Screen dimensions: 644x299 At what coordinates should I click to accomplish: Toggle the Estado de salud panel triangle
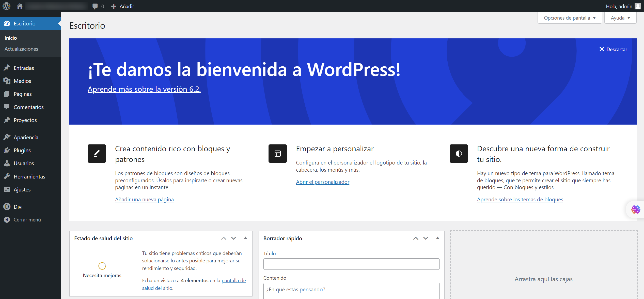click(x=245, y=238)
